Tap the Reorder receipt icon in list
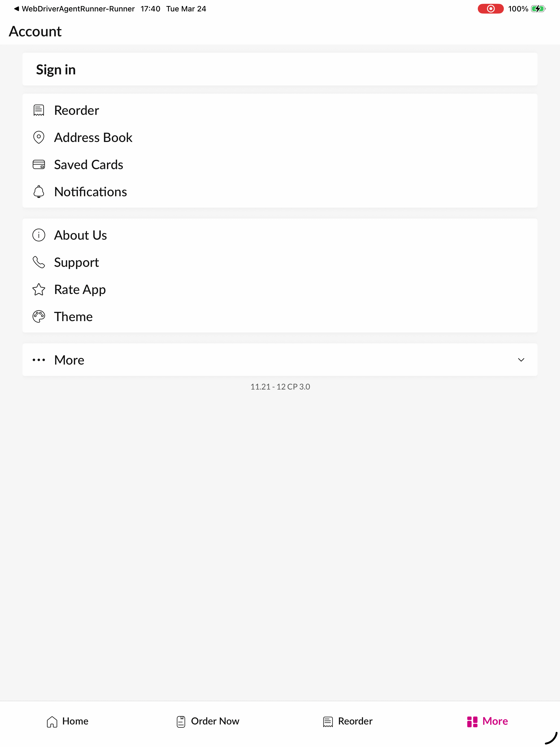Image resolution: width=560 pixels, height=747 pixels. (39, 110)
